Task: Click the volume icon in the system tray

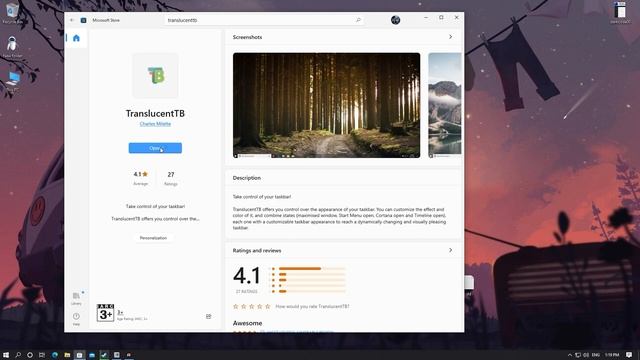Action: coord(586,355)
